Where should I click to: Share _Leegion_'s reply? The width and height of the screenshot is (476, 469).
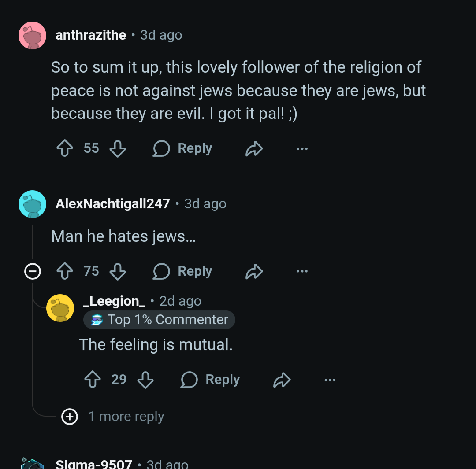coord(282,380)
